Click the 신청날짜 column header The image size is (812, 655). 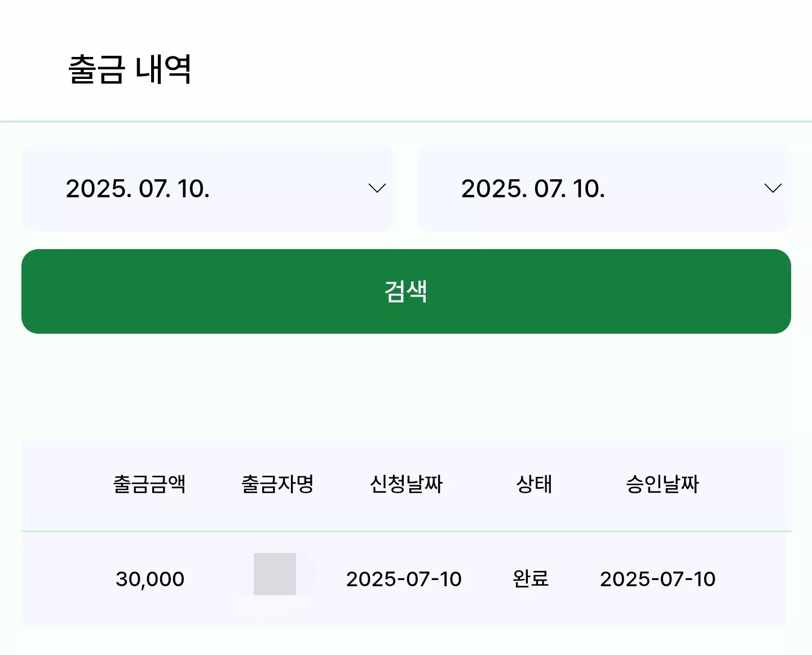[406, 484]
